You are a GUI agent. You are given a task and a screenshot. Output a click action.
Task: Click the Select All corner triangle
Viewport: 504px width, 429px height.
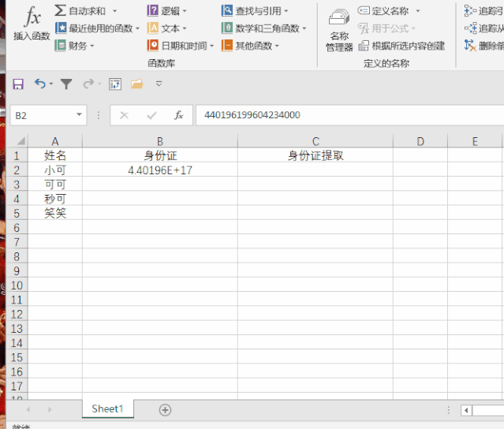click(21, 140)
